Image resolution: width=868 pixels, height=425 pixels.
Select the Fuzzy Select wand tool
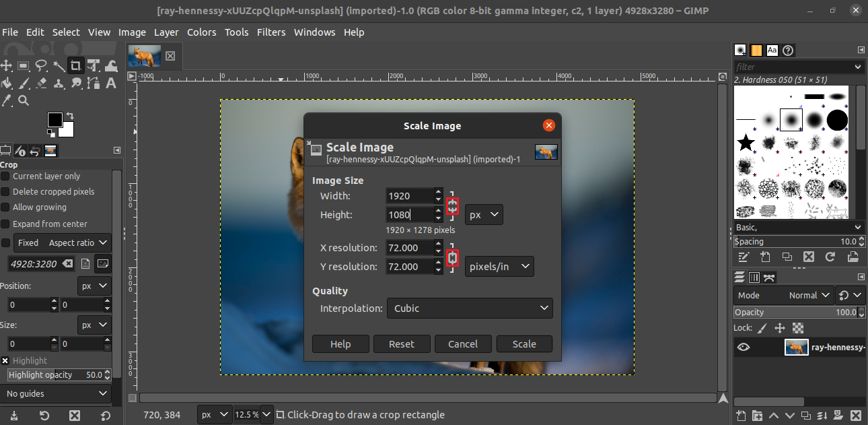click(x=59, y=65)
